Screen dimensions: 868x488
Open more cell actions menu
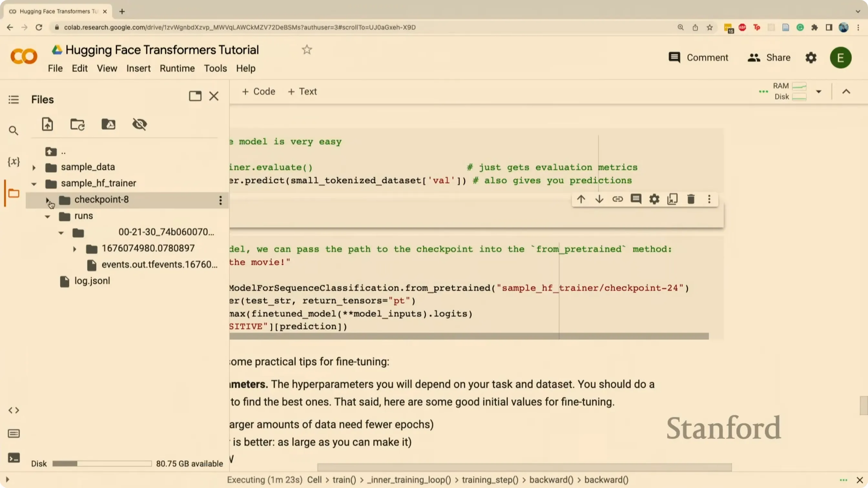click(709, 199)
